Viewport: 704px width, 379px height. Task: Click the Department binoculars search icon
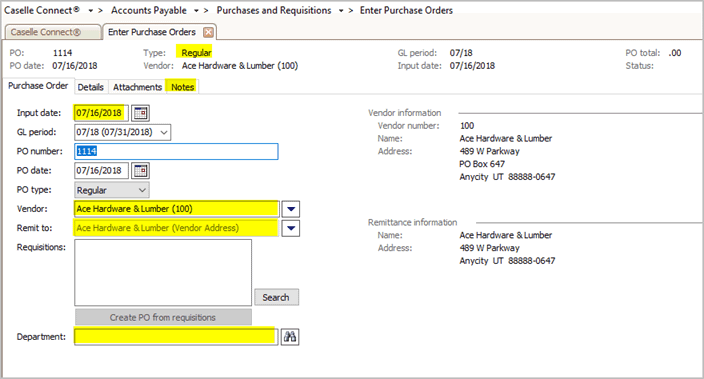click(x=290, y=337)
